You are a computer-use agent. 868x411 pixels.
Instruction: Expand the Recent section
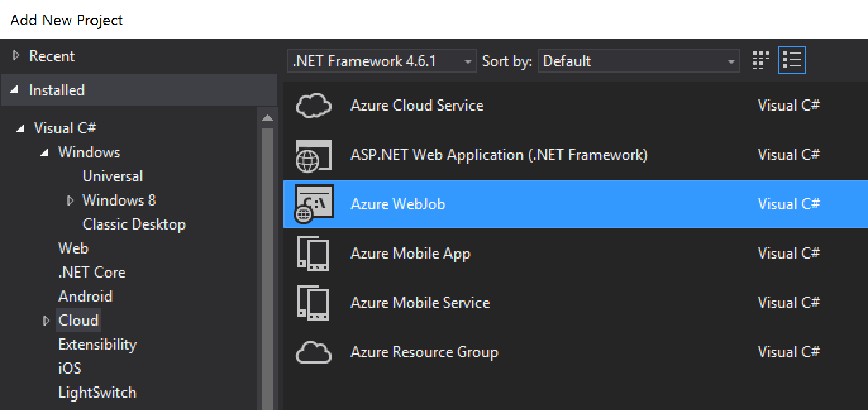[x=16, y=56]
